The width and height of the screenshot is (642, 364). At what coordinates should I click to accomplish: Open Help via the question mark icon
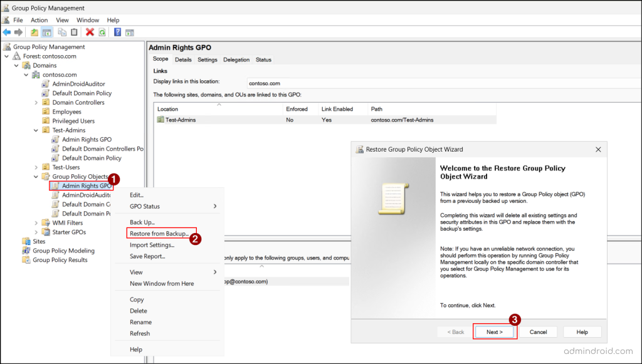click(x=118, y=32)
